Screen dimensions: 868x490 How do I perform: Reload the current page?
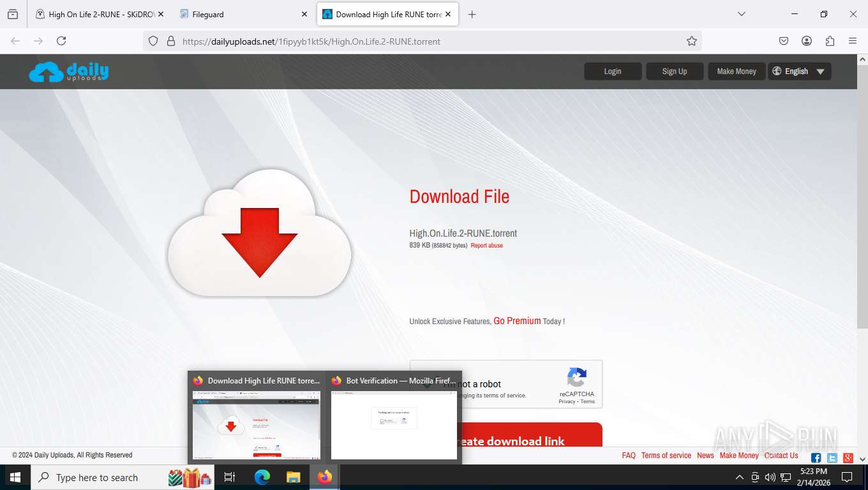coord(61,41)
